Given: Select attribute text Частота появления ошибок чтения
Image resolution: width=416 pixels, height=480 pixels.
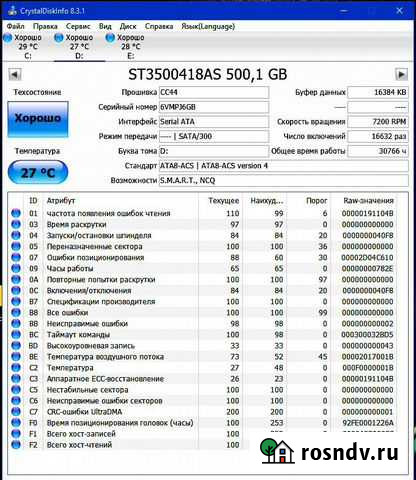Looking at the screenshot, I should (108, 213).
